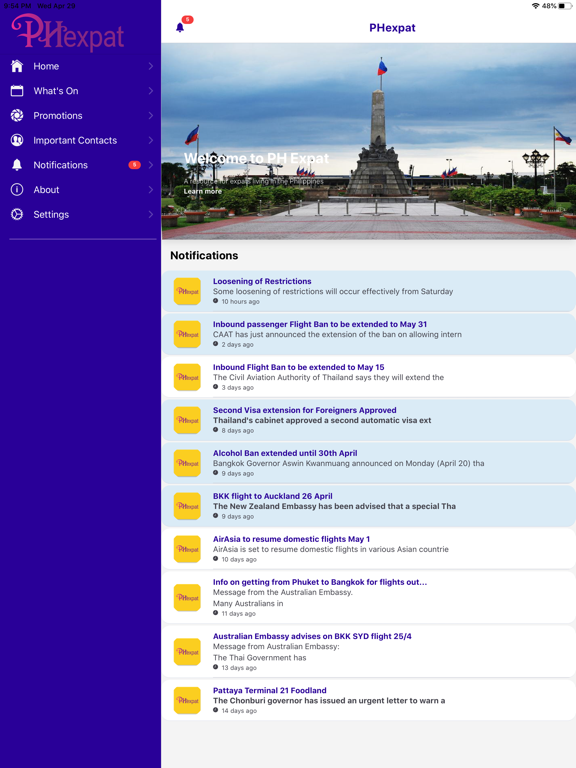
Task: Open Second Visa extension for Foreigners Approved
Action: [369, 420]
